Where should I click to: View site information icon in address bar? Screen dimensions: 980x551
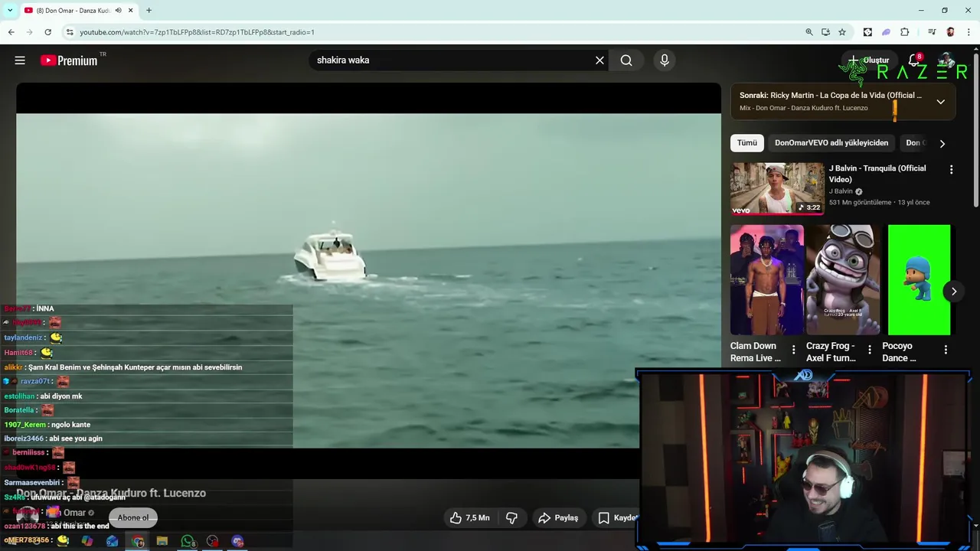[70, 32]
